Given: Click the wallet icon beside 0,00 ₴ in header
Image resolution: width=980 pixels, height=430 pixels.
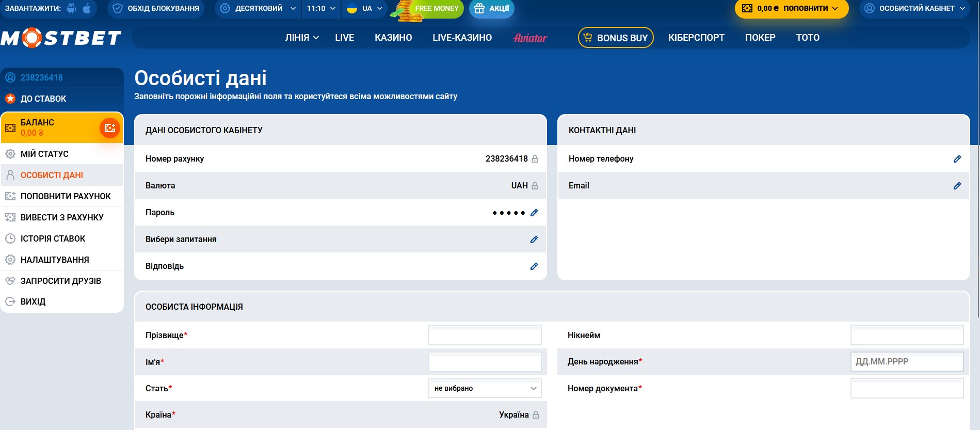Looking at the screenshot, I should [x=747, y=8].
